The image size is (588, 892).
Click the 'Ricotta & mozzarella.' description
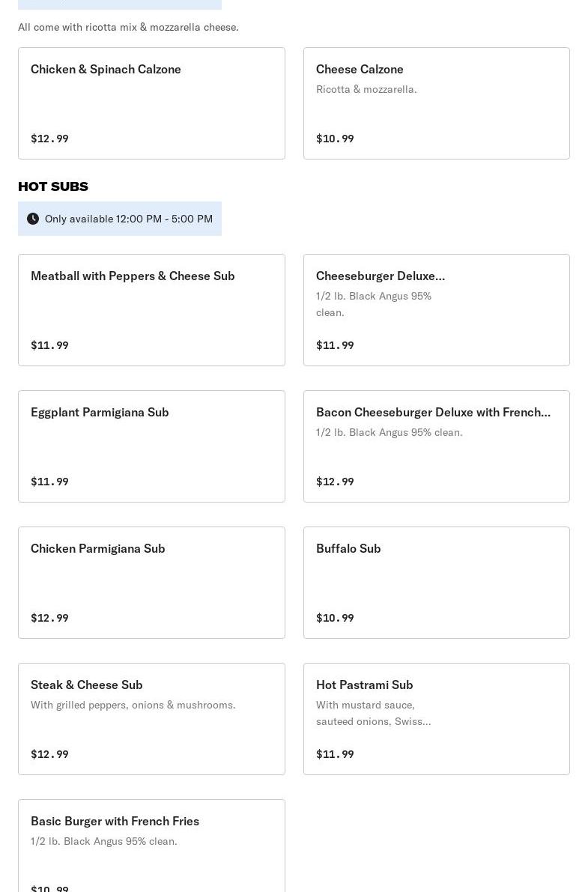click(x=366, y=89)
